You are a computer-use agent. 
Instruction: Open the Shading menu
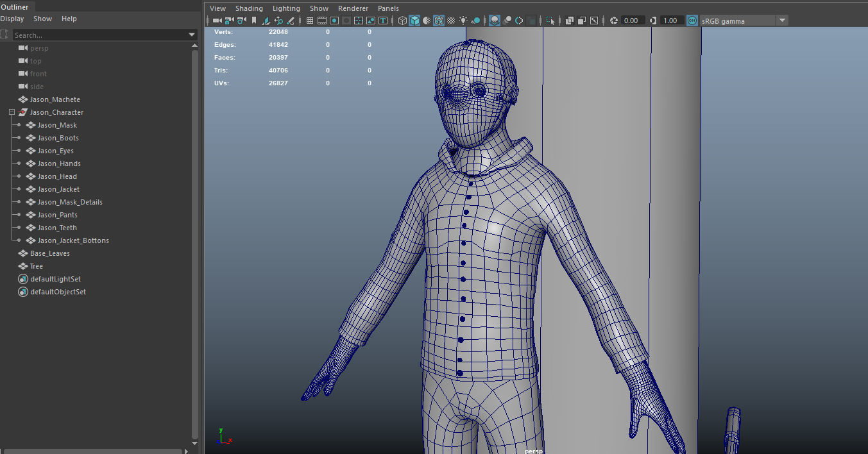[x=249, y=8]
